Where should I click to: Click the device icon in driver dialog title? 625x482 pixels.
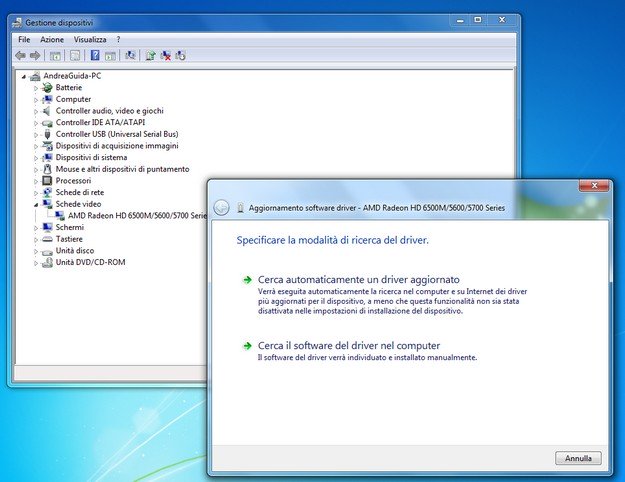click(x=240, y=208)
